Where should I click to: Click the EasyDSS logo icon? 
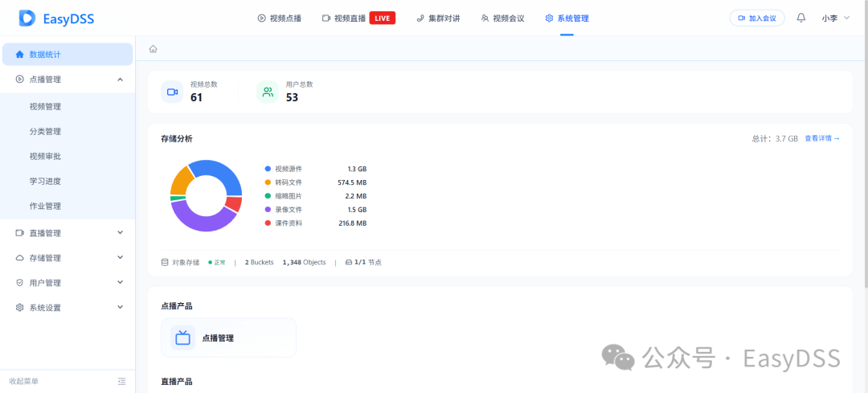coord(27,18)
